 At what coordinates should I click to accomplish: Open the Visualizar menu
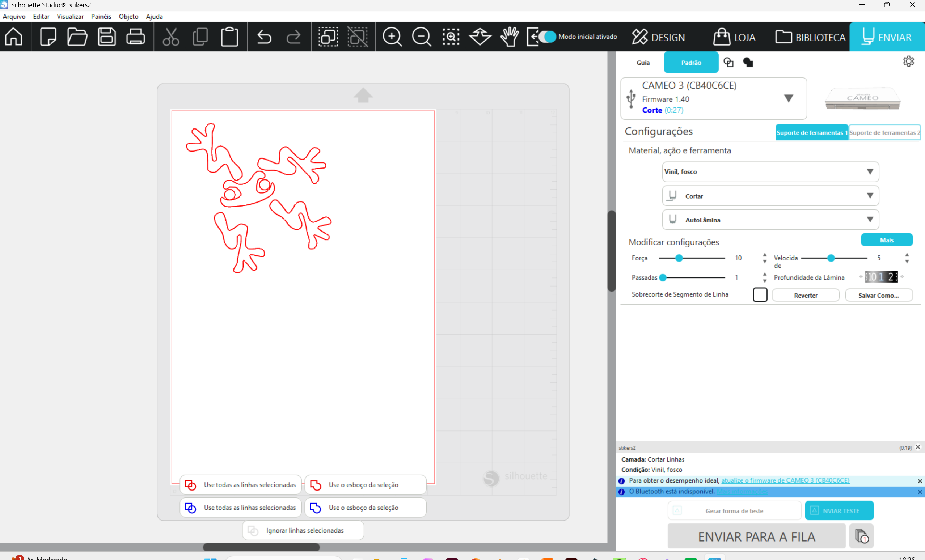[70, 17]
